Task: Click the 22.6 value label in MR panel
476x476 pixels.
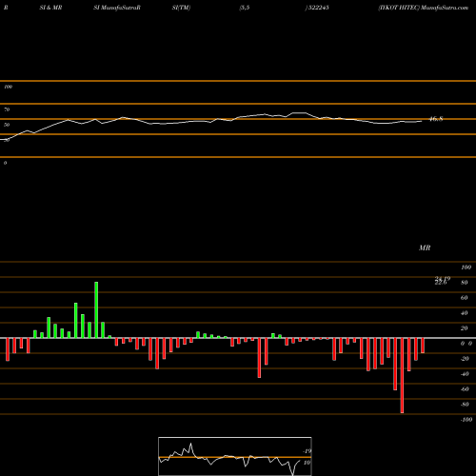Action: coord(441,283)
